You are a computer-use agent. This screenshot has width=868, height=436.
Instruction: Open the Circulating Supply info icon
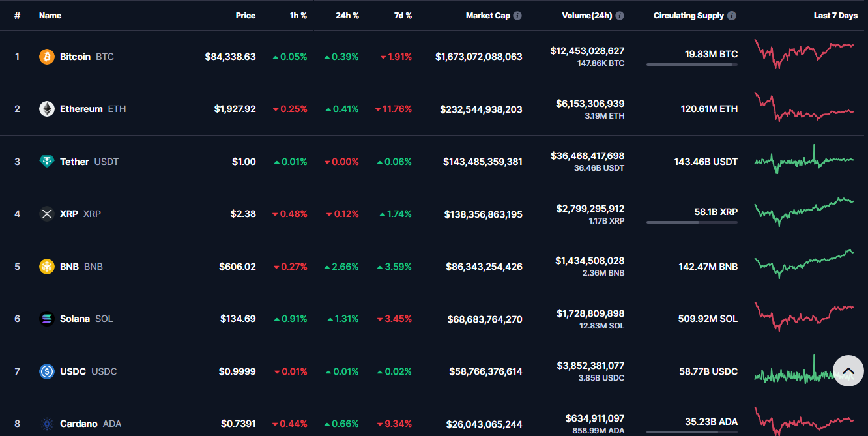[732, 16]
